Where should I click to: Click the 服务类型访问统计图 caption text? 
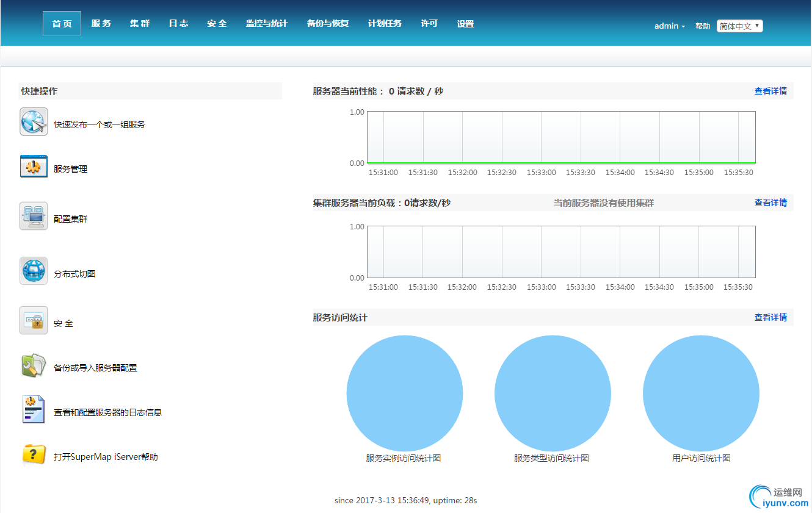tap(551, 458)
